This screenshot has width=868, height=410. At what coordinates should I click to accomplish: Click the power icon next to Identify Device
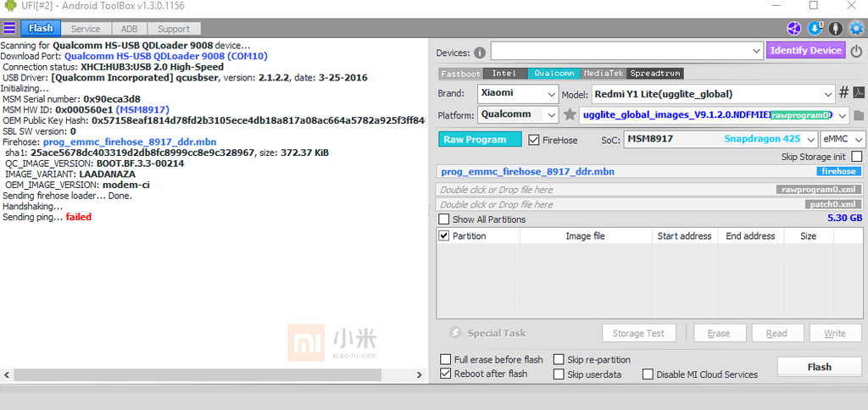click(856, 51)
